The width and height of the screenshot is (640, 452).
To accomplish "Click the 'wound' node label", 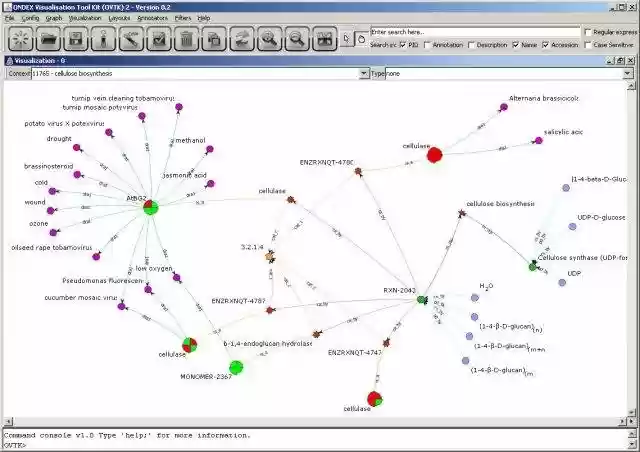I will point(35,202).
